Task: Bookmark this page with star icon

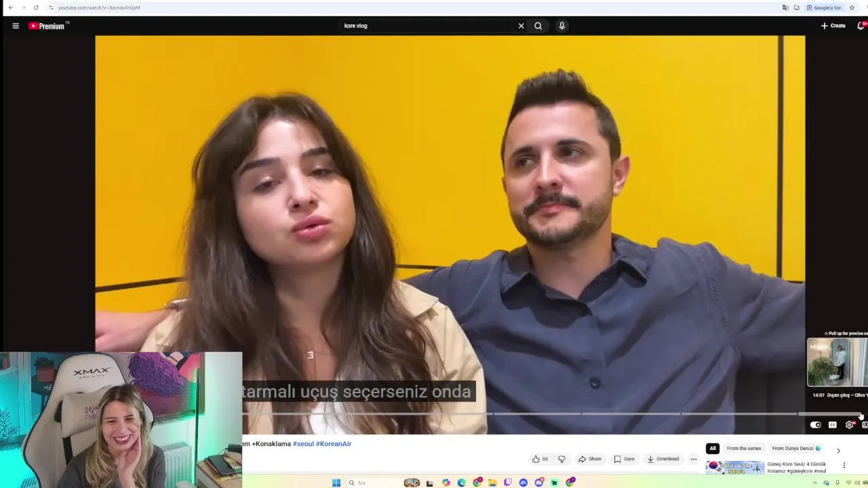Action: [x=852, y=7]
